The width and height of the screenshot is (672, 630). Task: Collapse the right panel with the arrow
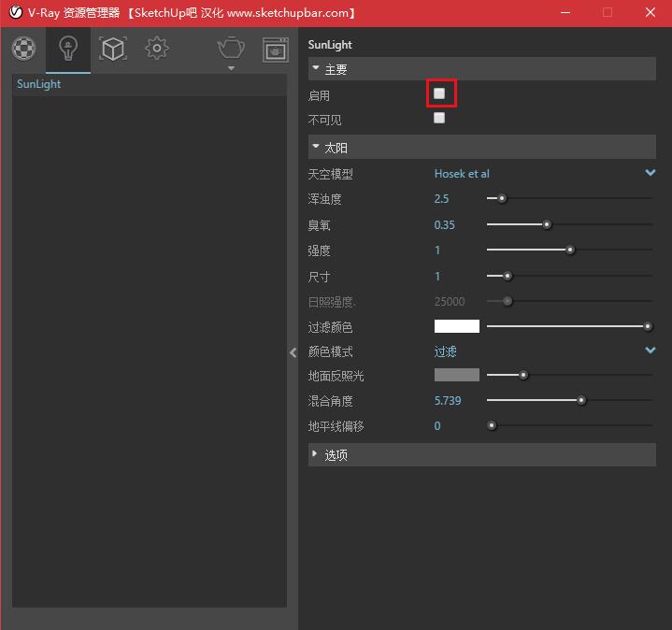pos(293,352)
